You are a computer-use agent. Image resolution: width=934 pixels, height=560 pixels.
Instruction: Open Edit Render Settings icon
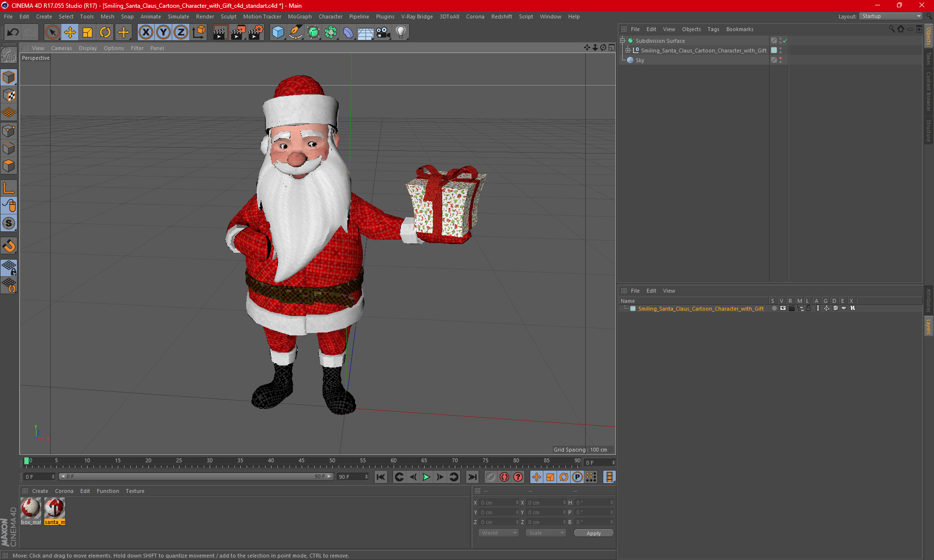(x=256, y=32)
